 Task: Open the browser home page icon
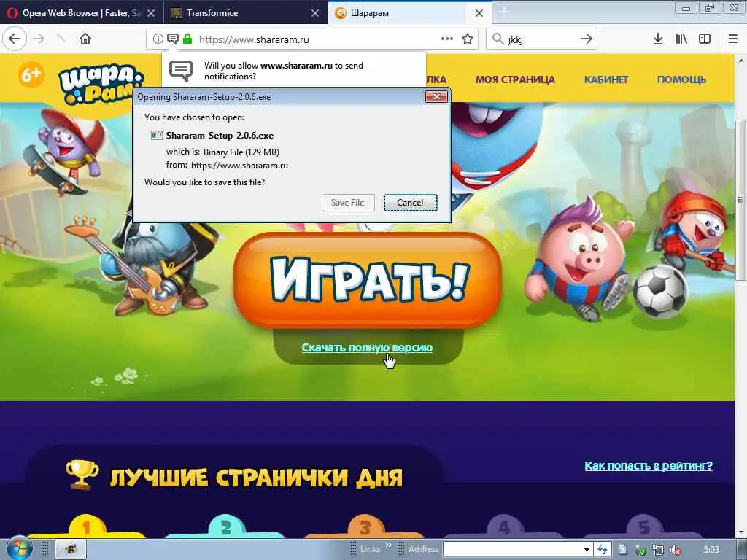click(85, 39)
